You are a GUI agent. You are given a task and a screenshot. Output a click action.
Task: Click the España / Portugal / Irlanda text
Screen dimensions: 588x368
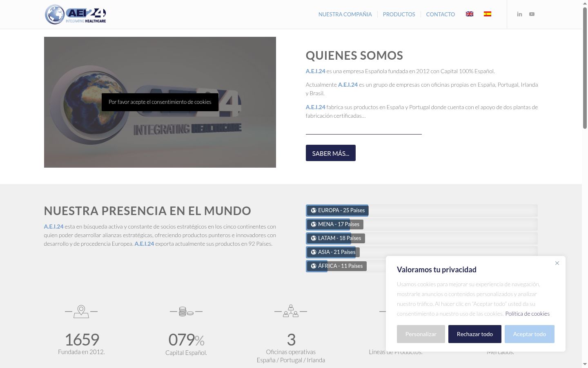coord(291,360)
